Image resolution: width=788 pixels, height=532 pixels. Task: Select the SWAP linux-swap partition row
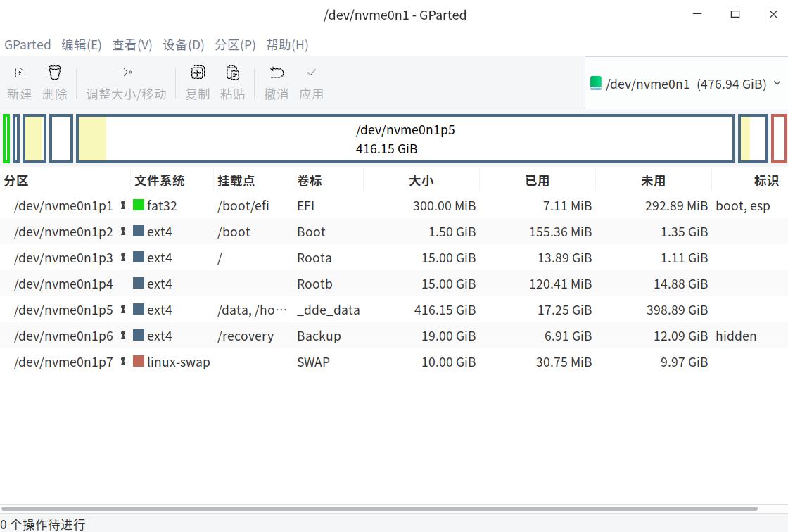317,362
